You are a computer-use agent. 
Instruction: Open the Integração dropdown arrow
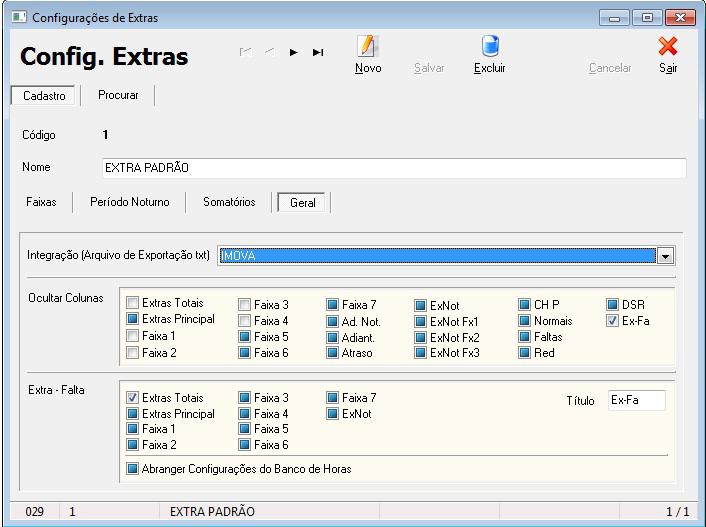[666, 256]
